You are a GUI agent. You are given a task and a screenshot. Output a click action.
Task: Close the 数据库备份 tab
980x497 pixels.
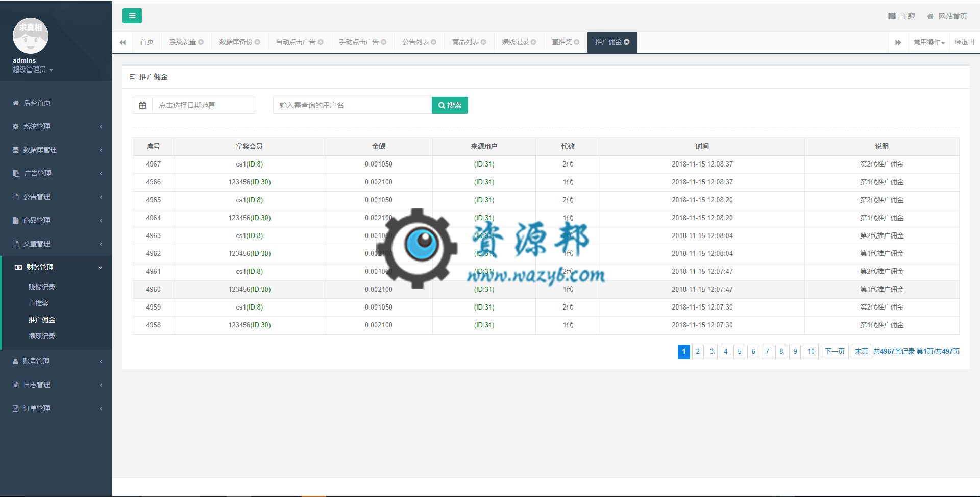click(x=257, y=42)
